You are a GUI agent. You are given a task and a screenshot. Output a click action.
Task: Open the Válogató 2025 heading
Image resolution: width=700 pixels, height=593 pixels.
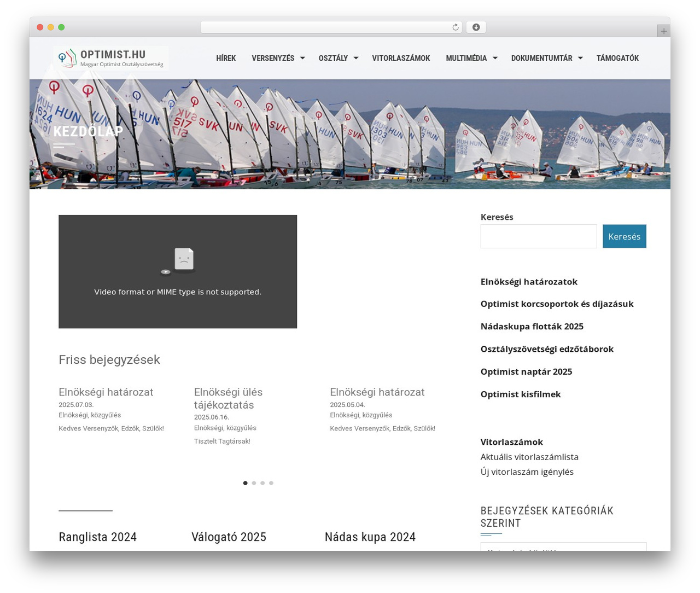coord(229,537)
